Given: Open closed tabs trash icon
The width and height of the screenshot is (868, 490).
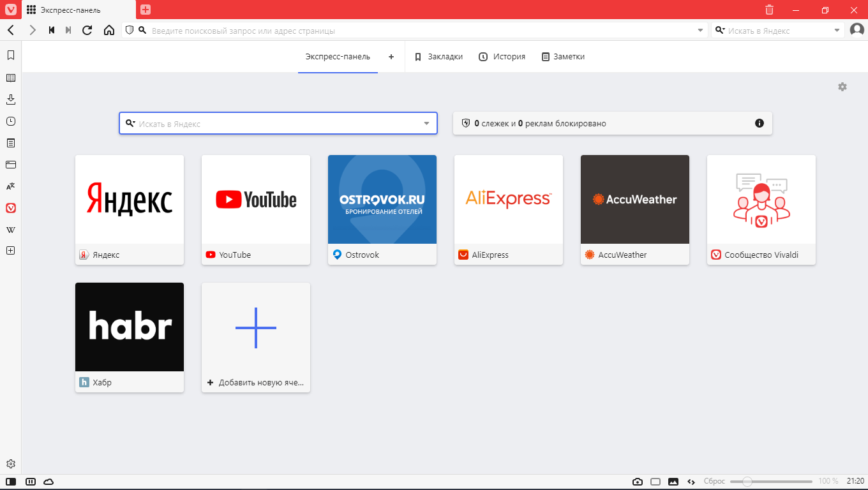Looking at the screenshot, I should [x=770, y=10].
